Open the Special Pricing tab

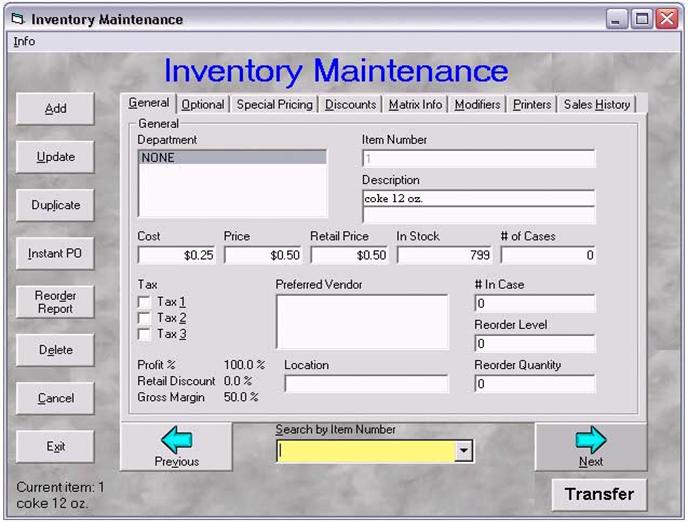pos(275,104)
